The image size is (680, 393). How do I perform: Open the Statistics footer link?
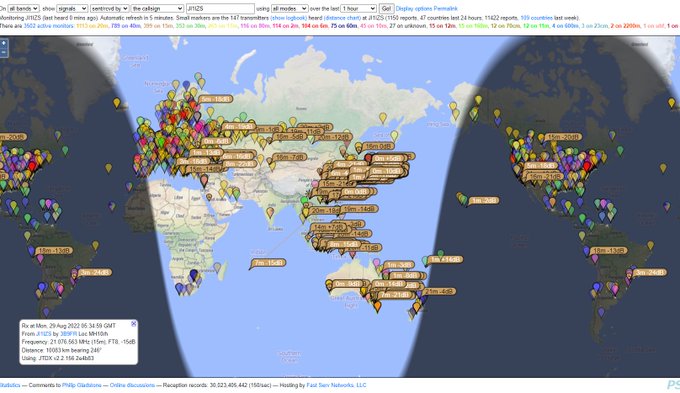click(x=10, y=385)
